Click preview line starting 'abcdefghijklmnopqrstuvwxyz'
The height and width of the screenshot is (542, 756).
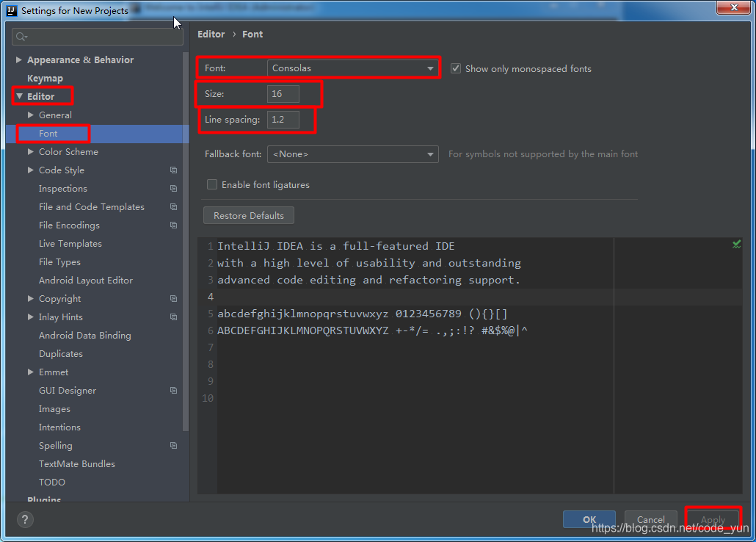(x=363, y=314)
